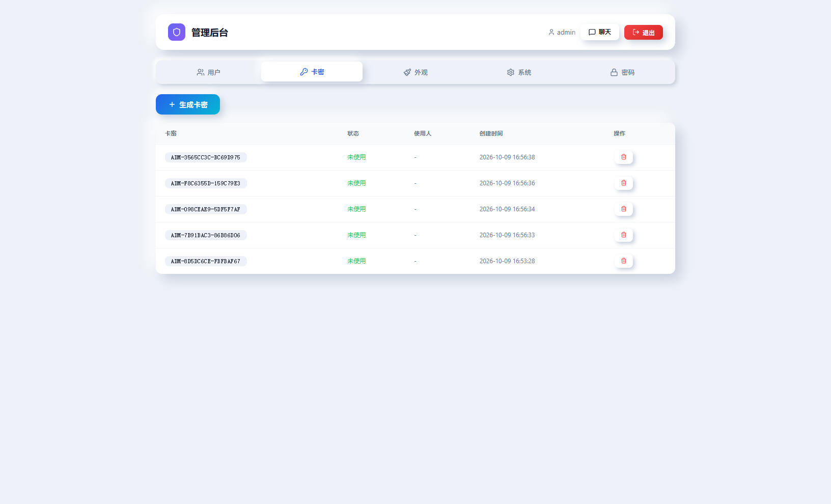Switch to the 外观 tab
This screenshot has width=831, height=504.
[x=415, y=72]
